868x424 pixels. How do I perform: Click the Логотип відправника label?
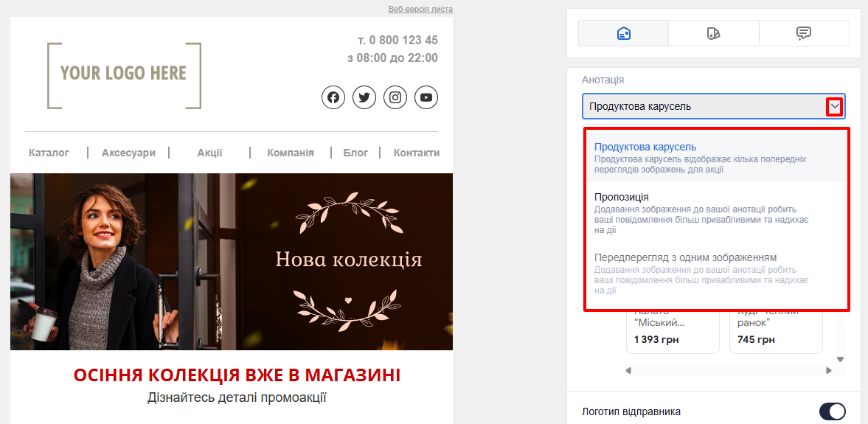point(631,411)
